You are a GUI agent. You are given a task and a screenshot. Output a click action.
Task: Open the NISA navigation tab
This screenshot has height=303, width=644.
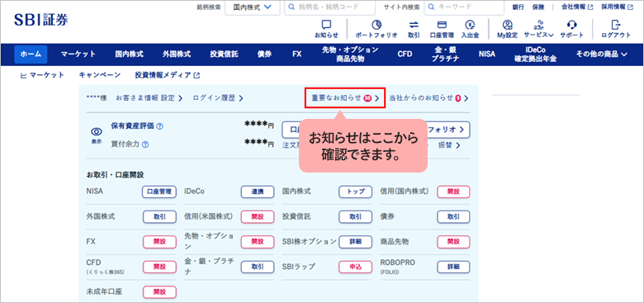point(487,54)
